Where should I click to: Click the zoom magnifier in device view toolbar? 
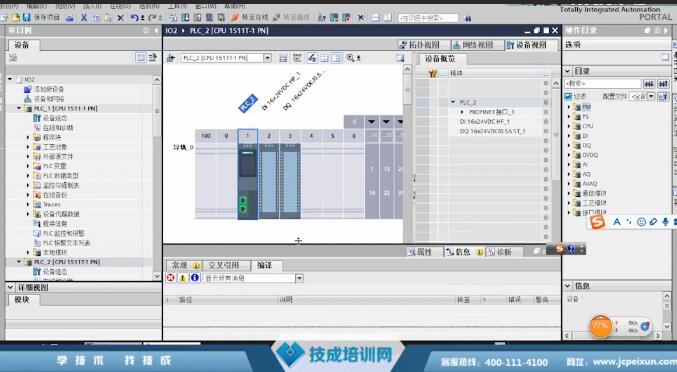pos(350,58)
